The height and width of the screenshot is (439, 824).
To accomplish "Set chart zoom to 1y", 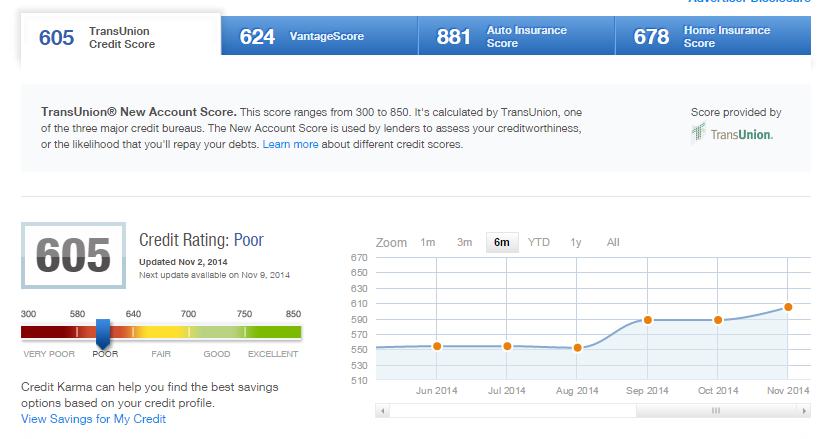I will [576, 242].
